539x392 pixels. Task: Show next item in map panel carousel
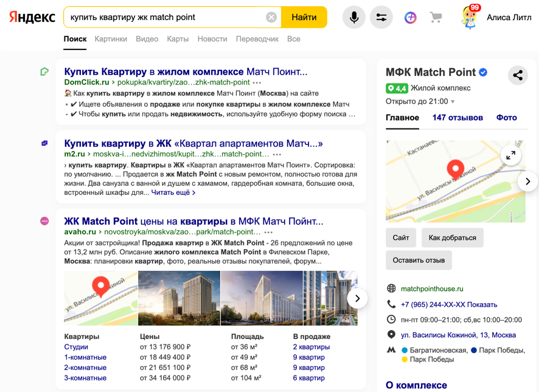pyautogui.click(x=527, y=181)
